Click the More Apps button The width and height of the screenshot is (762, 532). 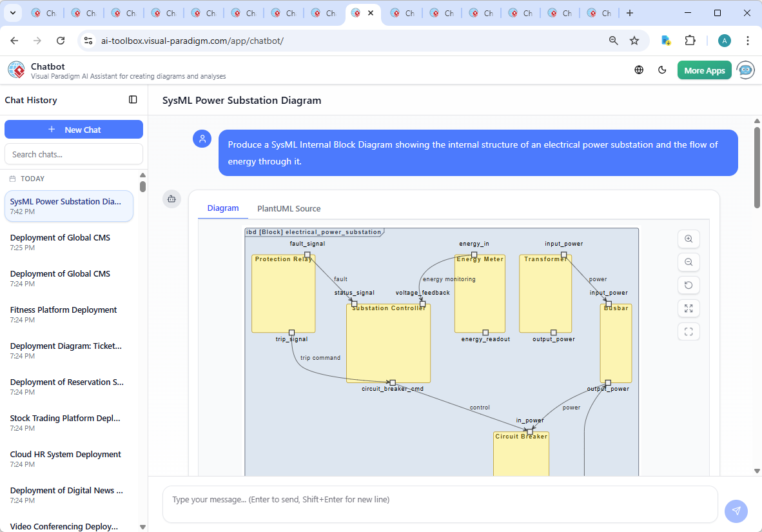click(x=704, y=70)
